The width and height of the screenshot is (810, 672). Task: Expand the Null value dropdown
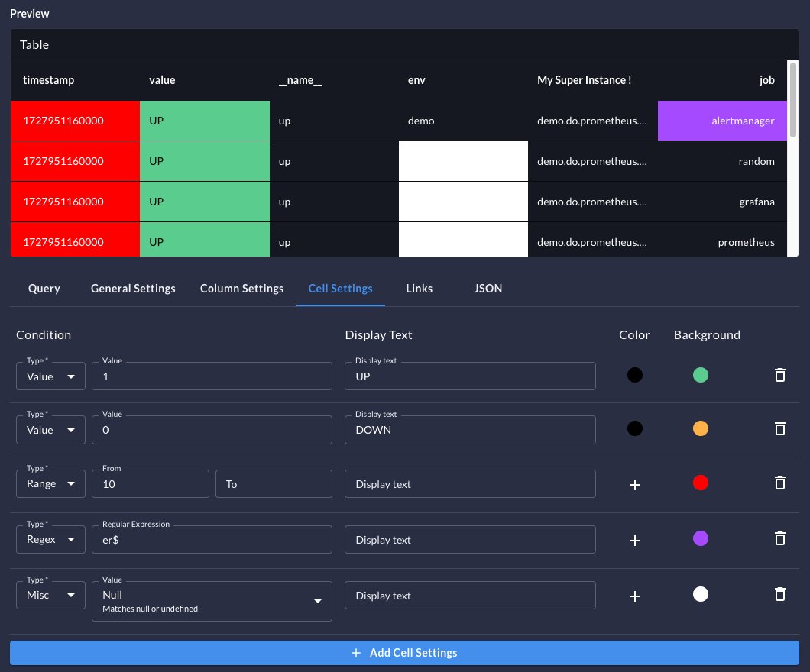click(212, 601)
